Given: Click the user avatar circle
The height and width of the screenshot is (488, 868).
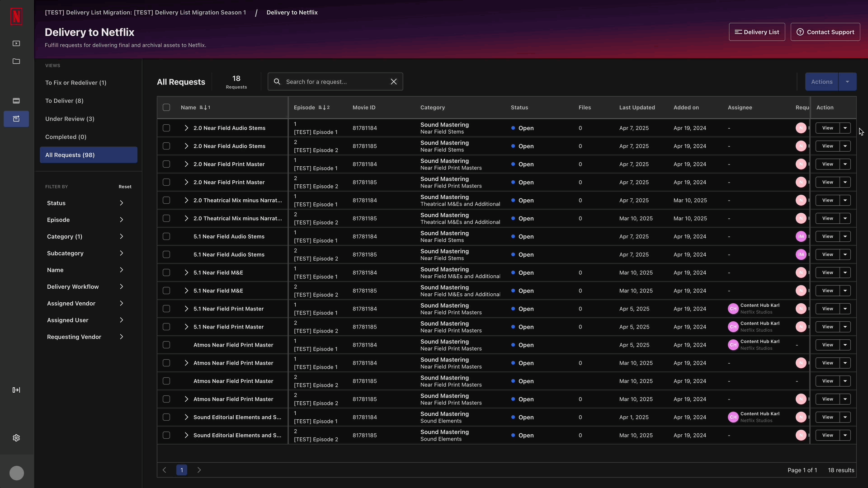Looking at the screenshot, I should click(17, 473).
